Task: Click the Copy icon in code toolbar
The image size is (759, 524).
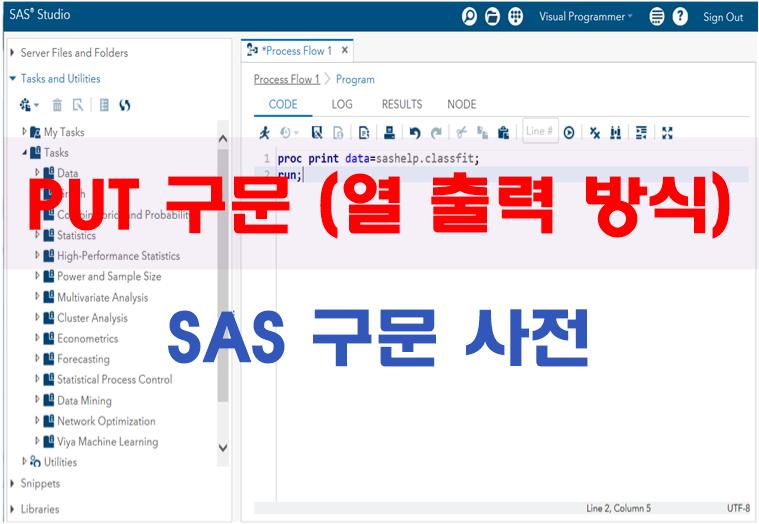Action: click(x=482, y=133)
